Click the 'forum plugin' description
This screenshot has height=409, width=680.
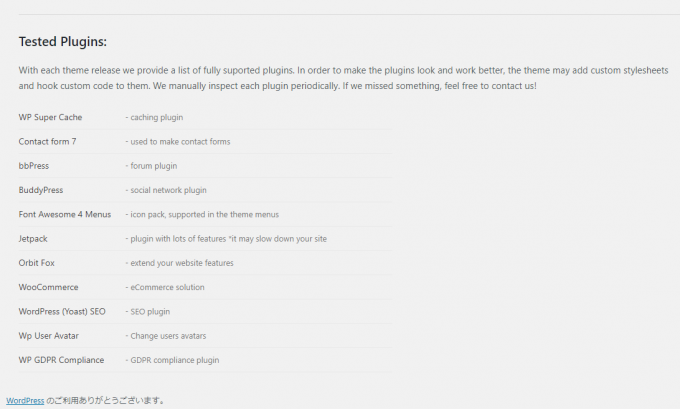coord(151,166)
